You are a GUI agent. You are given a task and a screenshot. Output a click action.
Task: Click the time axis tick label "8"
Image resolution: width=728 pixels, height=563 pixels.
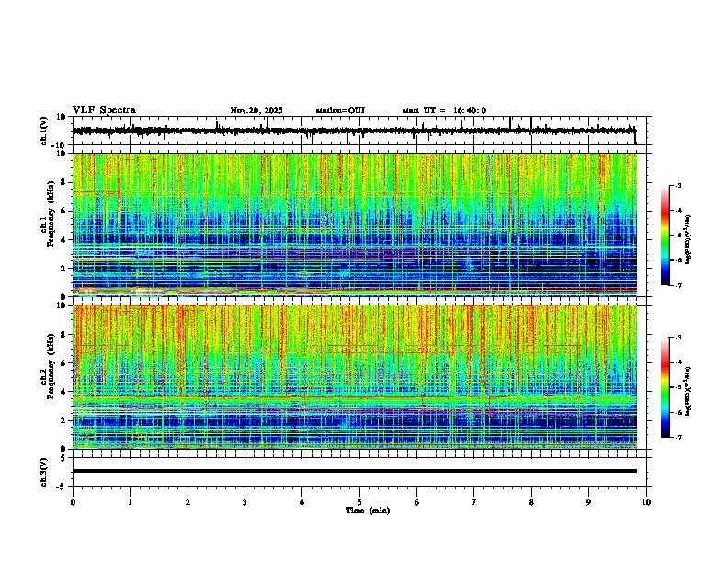531,502
